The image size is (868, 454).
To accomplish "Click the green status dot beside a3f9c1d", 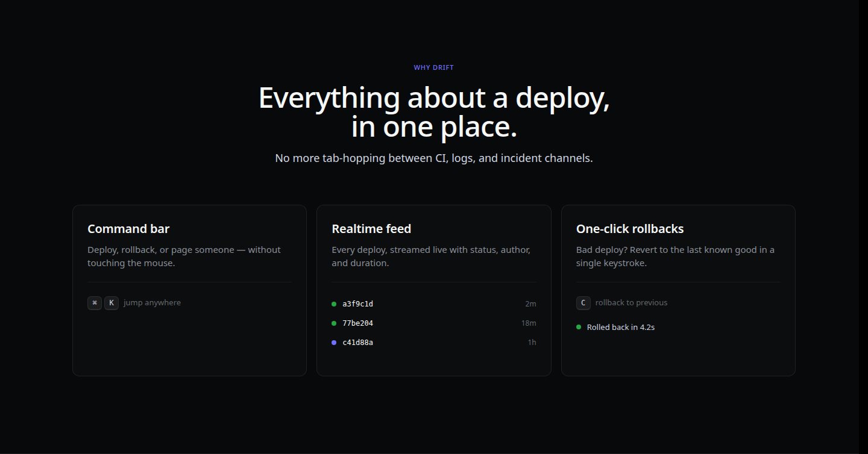I will pyautogui.click(x=334, y=304).
